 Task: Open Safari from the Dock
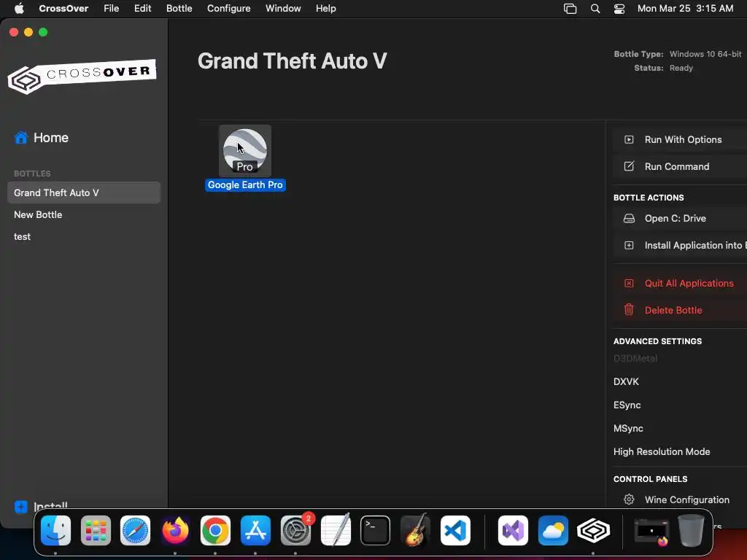135,531
